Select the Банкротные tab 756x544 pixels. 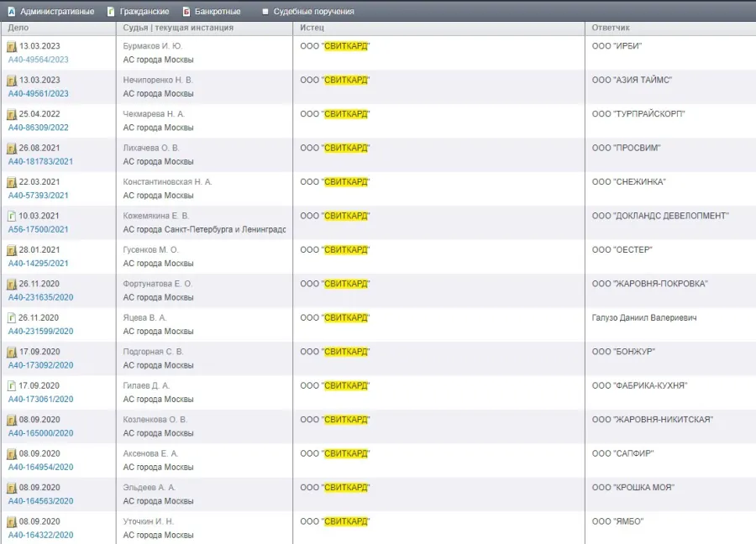[211, 11]
